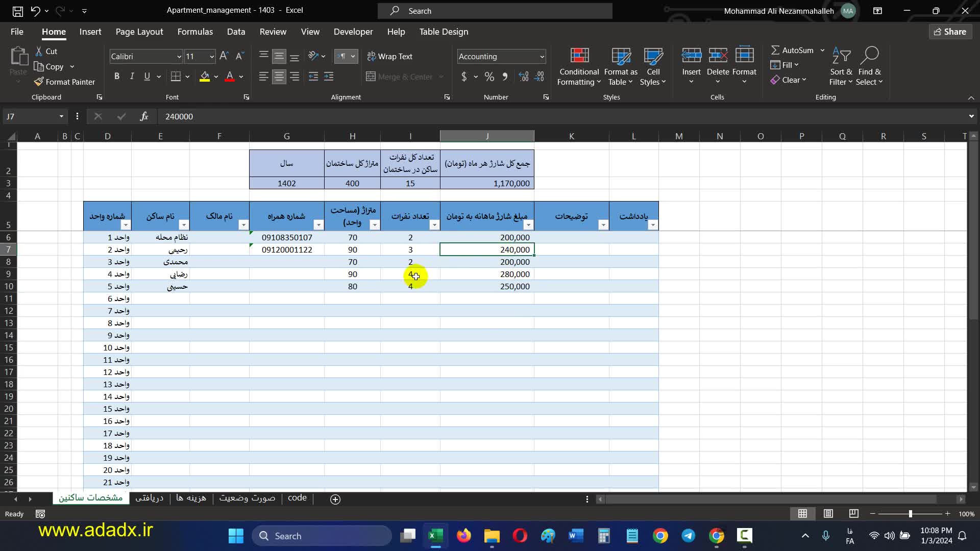Toggle Bold formatting
The image size is (980, 551).
(117, 77)
